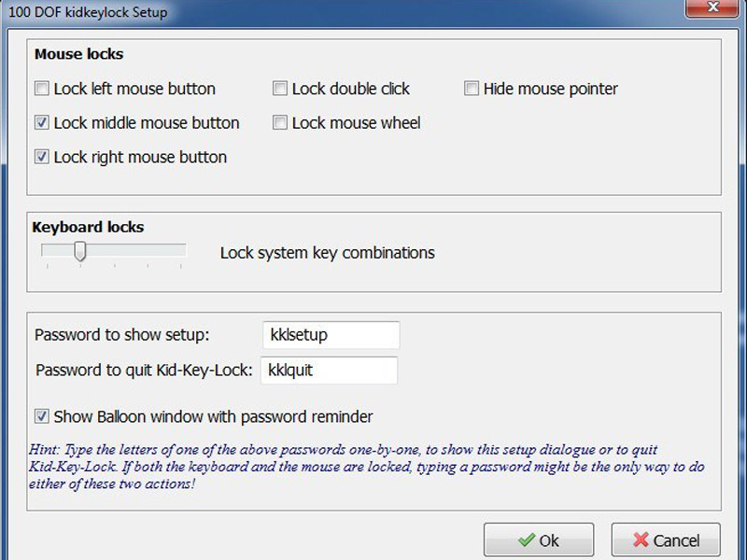Disable "Lock right mouse button"
Viewport: 747px width, 560px height.
pyautogui.click(x=41, y=157)
